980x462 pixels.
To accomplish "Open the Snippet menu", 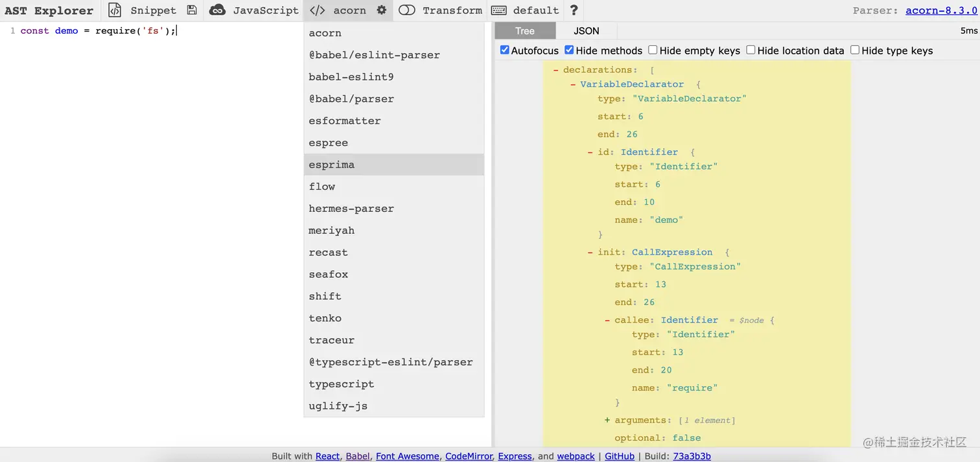I will 153,10.
